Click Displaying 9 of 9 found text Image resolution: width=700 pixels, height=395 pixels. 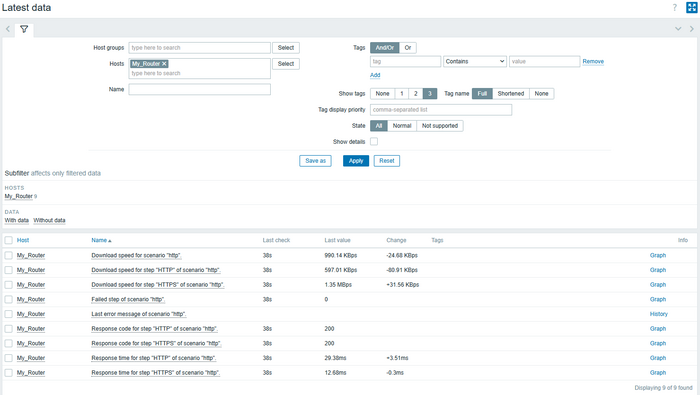(x=663, y=388)
